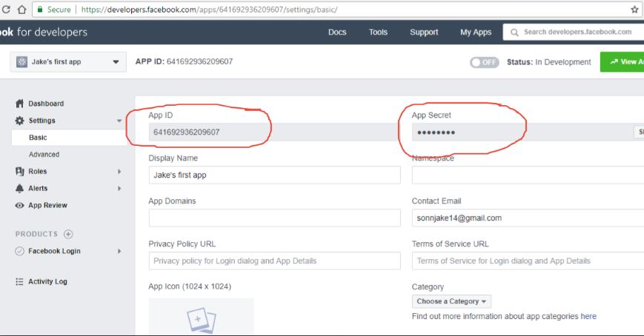Click the browser address bar URL
The height and width of the screenshot is (336, 644).
tap(209, 10)
